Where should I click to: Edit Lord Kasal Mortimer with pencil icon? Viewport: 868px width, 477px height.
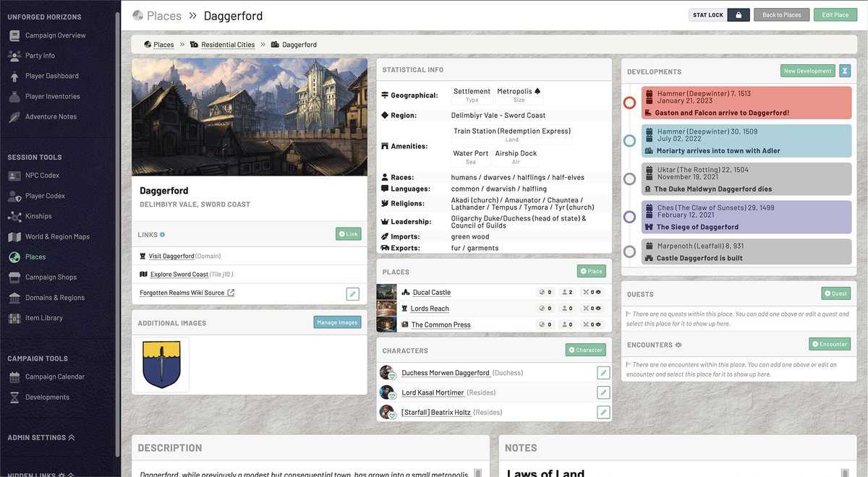pos(603,392)
